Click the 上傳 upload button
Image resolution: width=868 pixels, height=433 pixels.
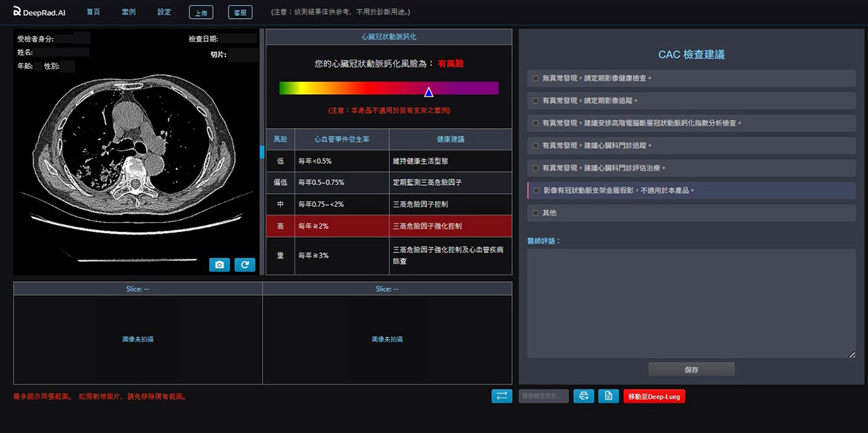coord(201,12)
